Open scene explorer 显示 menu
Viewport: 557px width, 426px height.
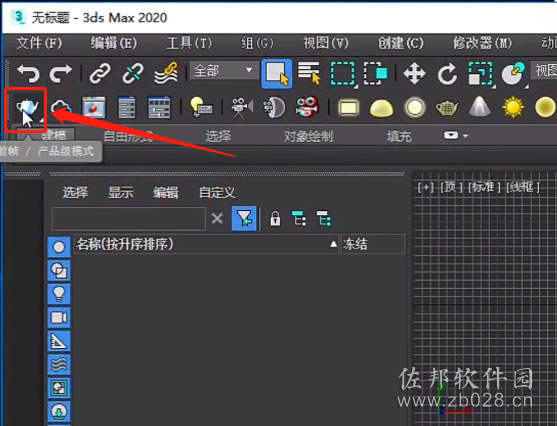click(x=121, y=193)
